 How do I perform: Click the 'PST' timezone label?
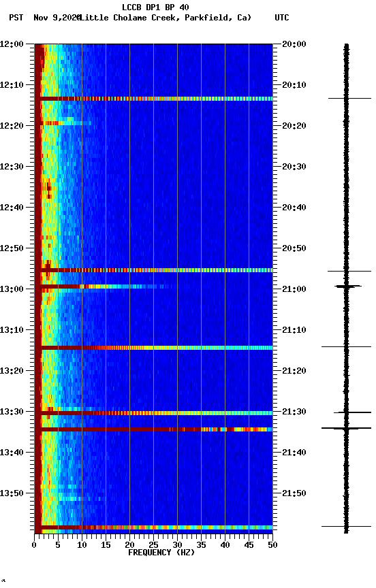[x=16, y=18]
